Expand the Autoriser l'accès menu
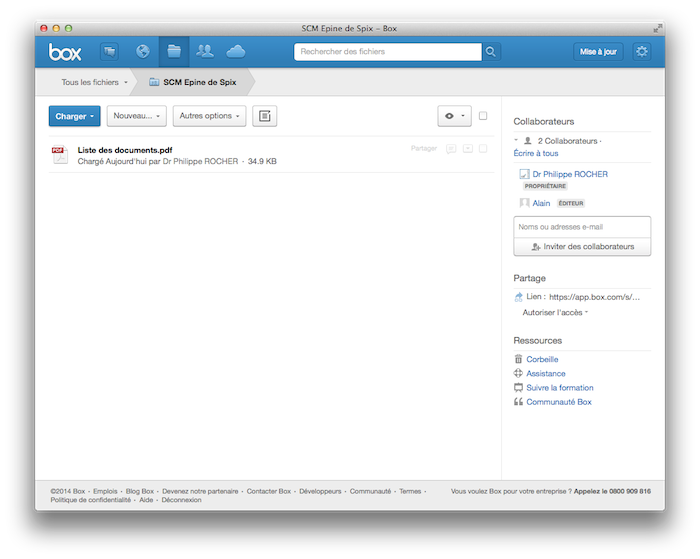The height and width of the screenshot is (559, 700). (555, 313)
